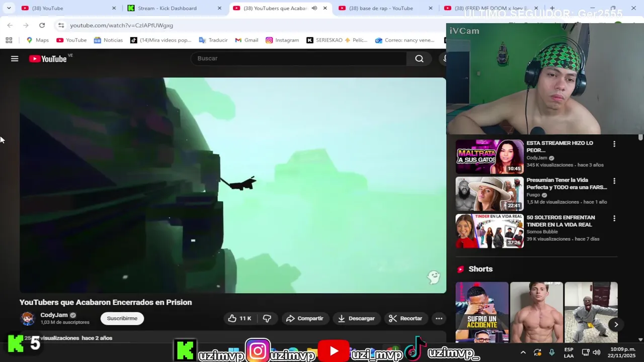Open the tab search dropdown arrow
This screenshot has height=362, width=644.
9,8
